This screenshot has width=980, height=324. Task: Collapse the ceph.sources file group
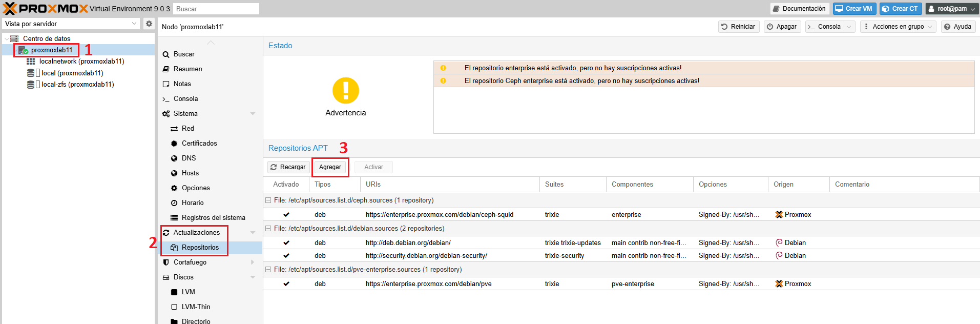coord(268,200)
